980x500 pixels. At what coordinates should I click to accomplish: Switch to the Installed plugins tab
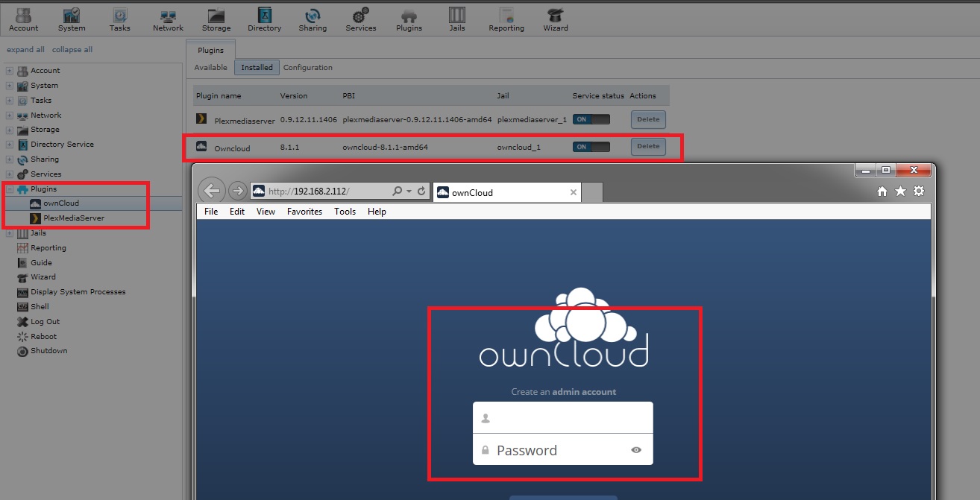[257, 67]
